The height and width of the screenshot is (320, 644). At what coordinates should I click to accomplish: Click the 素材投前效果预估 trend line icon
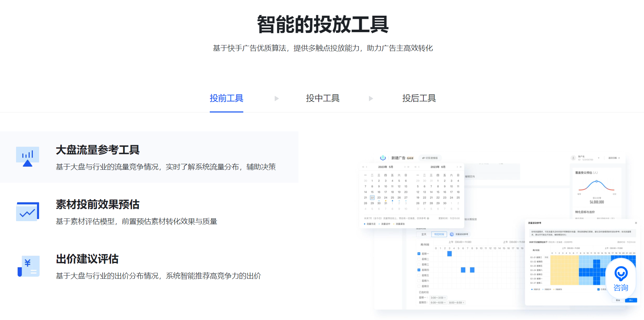(x=28, y=211)
